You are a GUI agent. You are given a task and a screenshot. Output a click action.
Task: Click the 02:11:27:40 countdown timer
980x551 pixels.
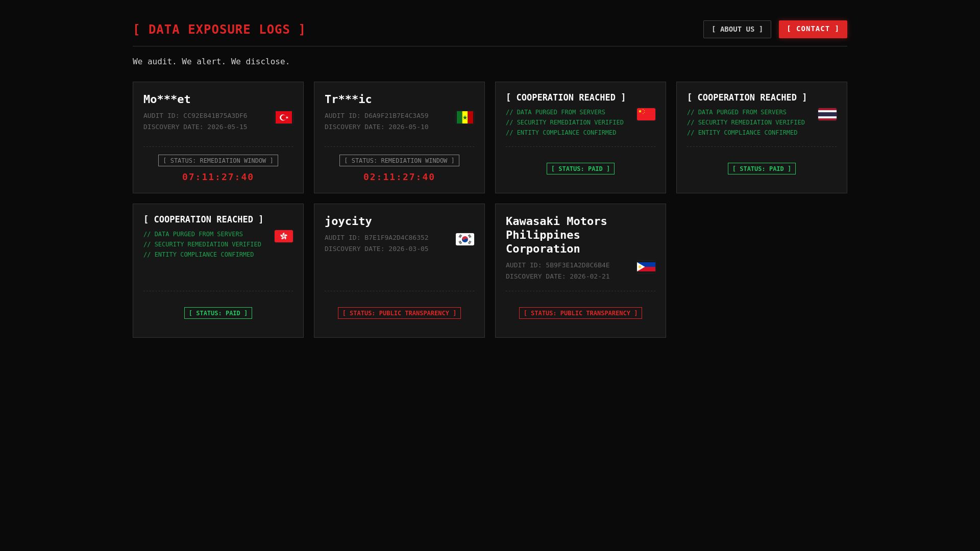pos(399,177)
